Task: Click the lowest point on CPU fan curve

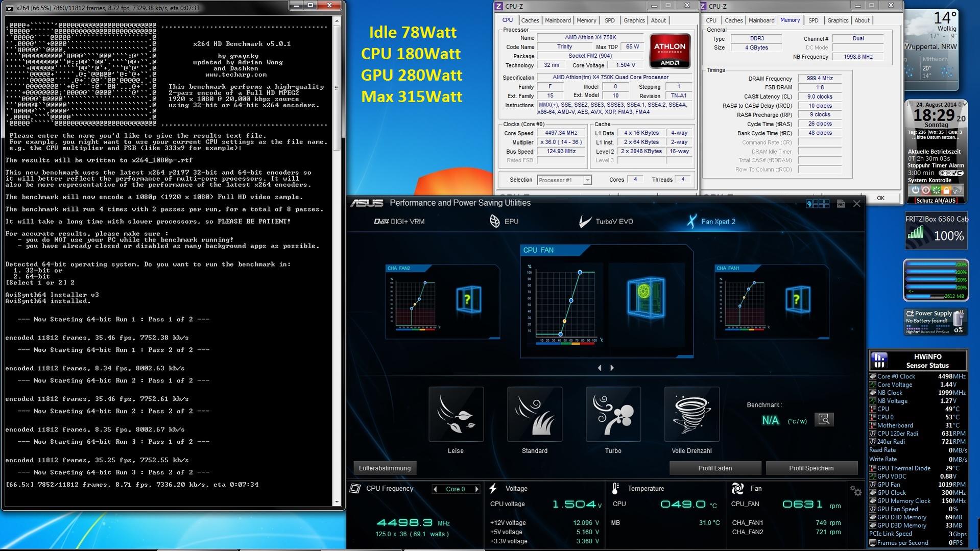Action: click(x=560, y=334)
